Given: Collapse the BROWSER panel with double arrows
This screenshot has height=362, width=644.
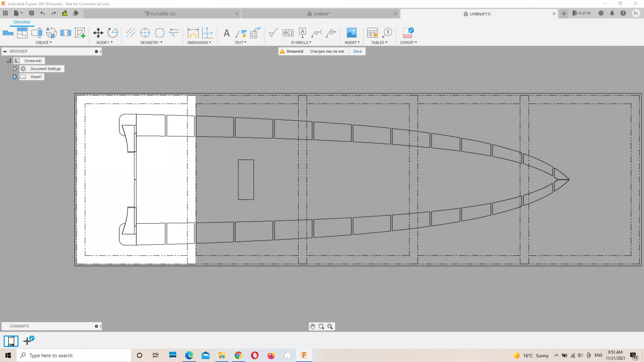Looking at the screenshot, I should point(5,51).
